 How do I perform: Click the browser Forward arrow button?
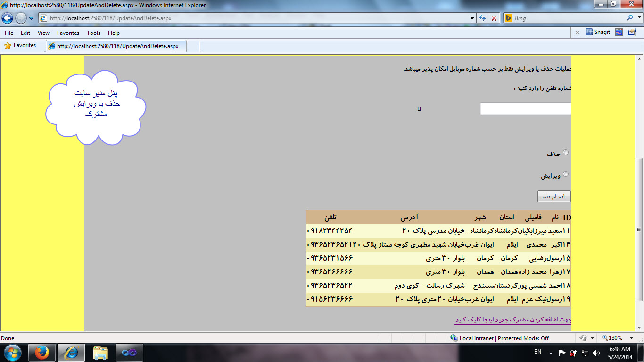click(x=21, y=18)
